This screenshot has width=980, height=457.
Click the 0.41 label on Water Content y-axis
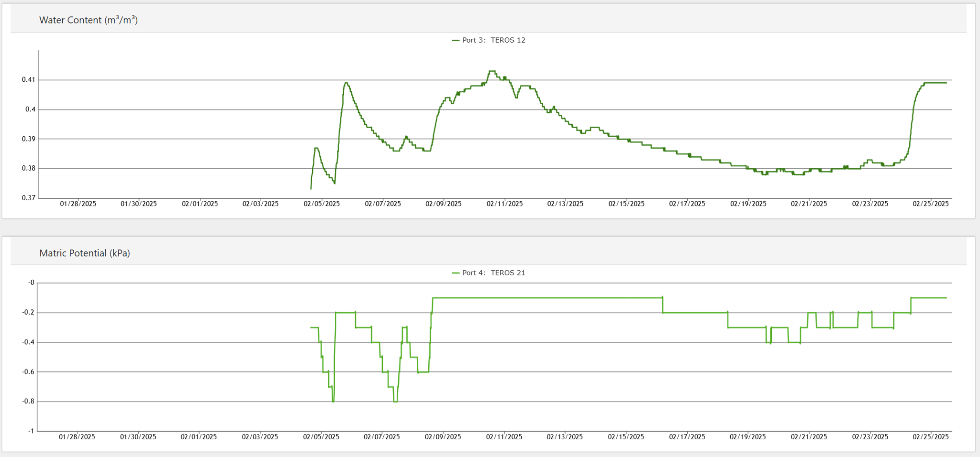[x=28, y=80]
